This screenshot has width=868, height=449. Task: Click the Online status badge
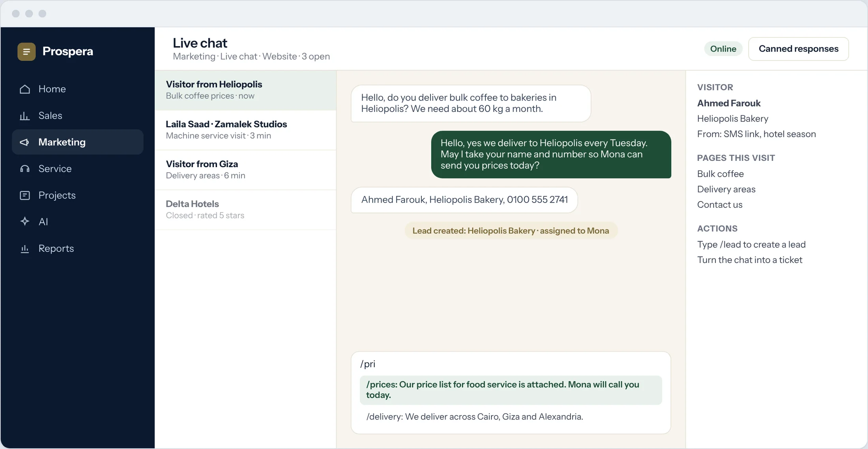pyautogui.click(x=723, y=49)
